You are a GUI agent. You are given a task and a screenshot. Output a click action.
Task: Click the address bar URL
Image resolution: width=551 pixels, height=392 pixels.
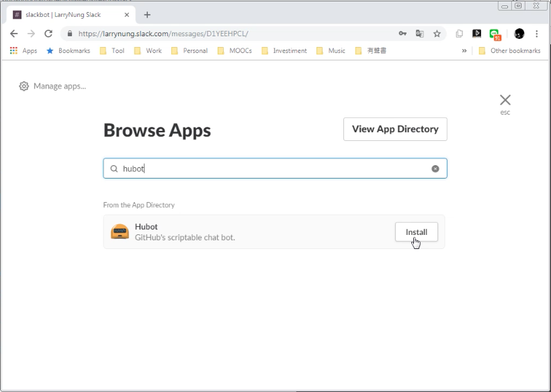(x=163, y=34)
